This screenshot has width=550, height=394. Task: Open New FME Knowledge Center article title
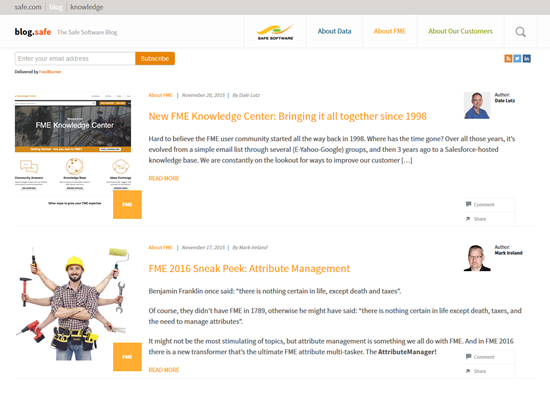(287, 116)
